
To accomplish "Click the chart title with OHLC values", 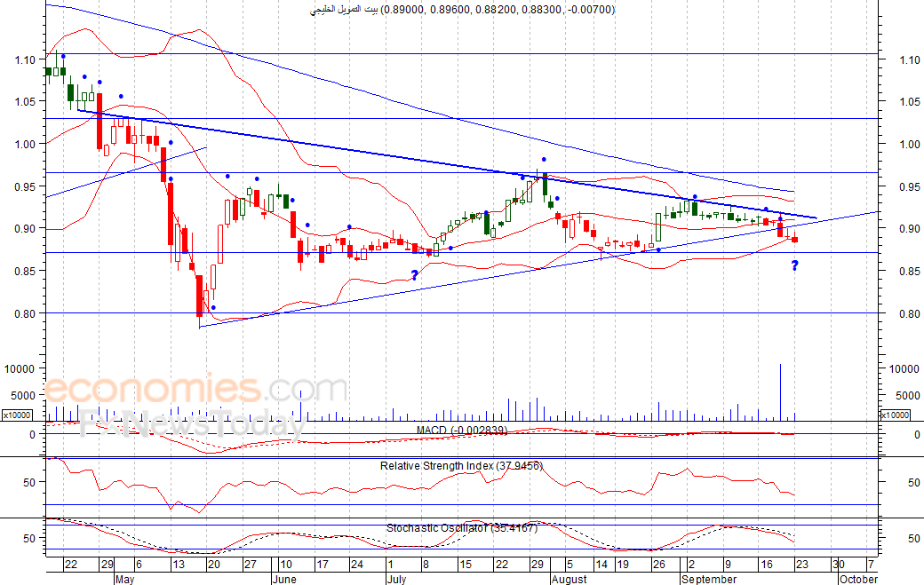I will [x=463, y=10].
